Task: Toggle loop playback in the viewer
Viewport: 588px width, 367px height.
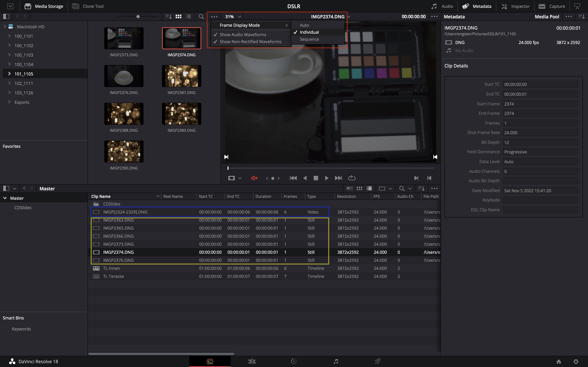Action: tap(352, 178)
